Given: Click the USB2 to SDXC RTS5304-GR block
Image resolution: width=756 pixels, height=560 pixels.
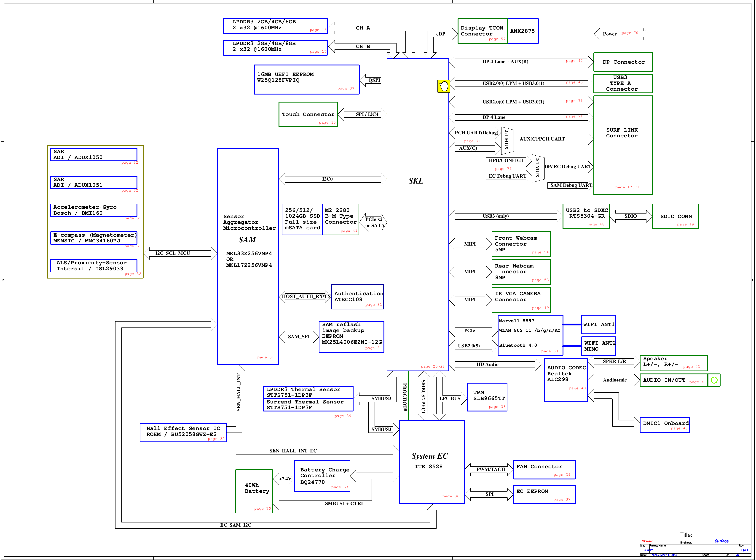Looking at the screenshot, I should [x=586, y=217].
